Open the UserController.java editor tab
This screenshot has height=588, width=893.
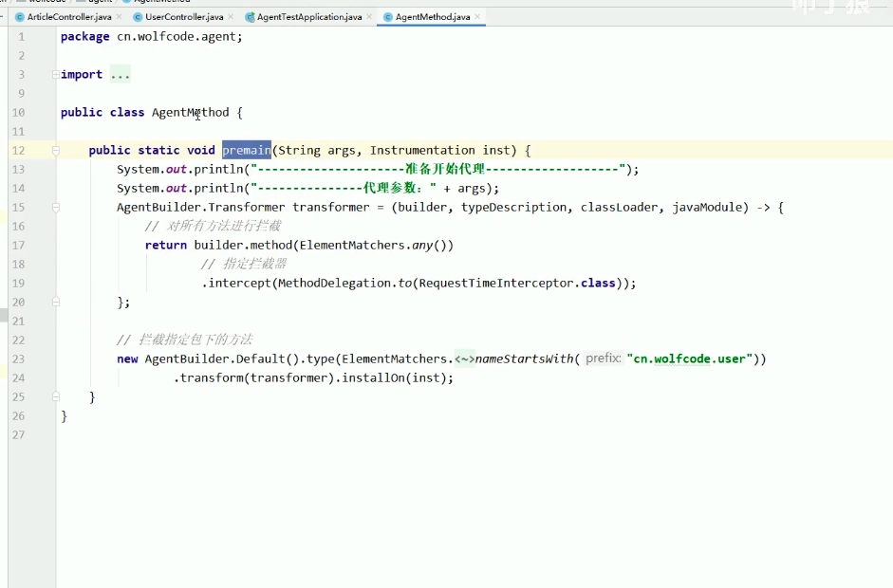pos(184,17)
